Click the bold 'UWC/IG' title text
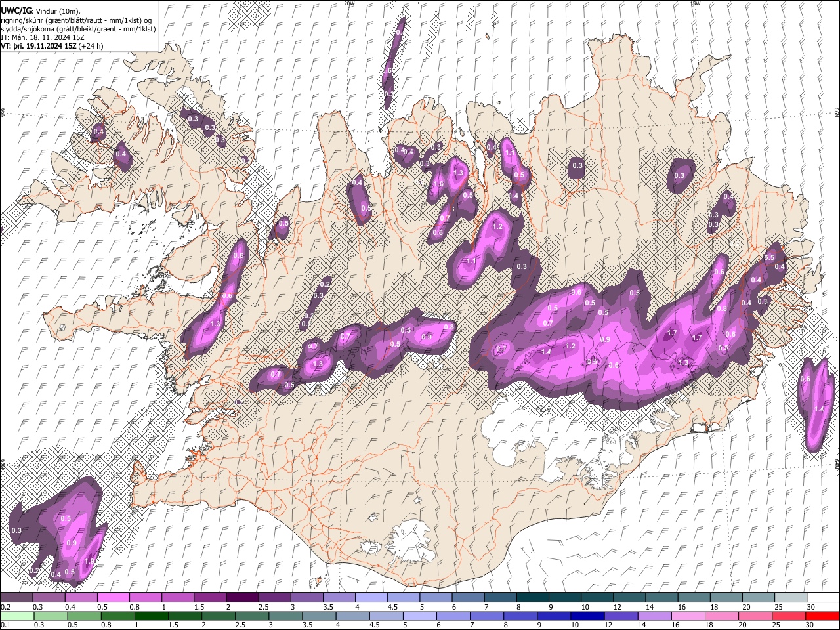 (16, 10)
